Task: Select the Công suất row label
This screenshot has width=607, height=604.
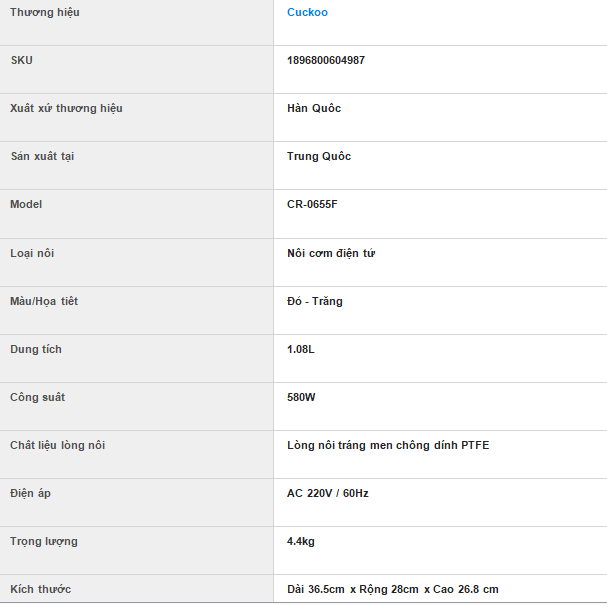Action: pyautogui.click(x=37, y=397)
